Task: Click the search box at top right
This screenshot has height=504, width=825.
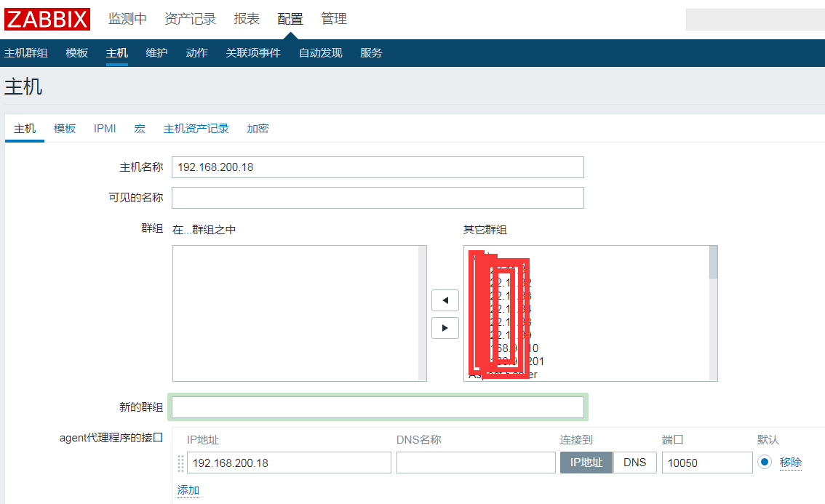Action: pos(756,20)
